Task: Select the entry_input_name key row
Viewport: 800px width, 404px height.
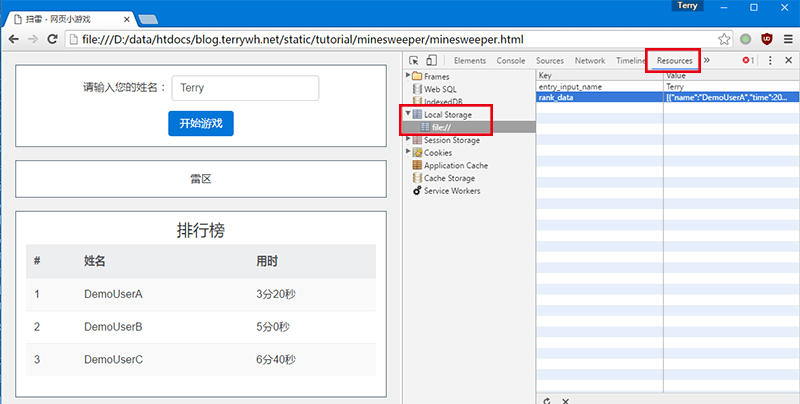Action: click(x=599, y=87)
